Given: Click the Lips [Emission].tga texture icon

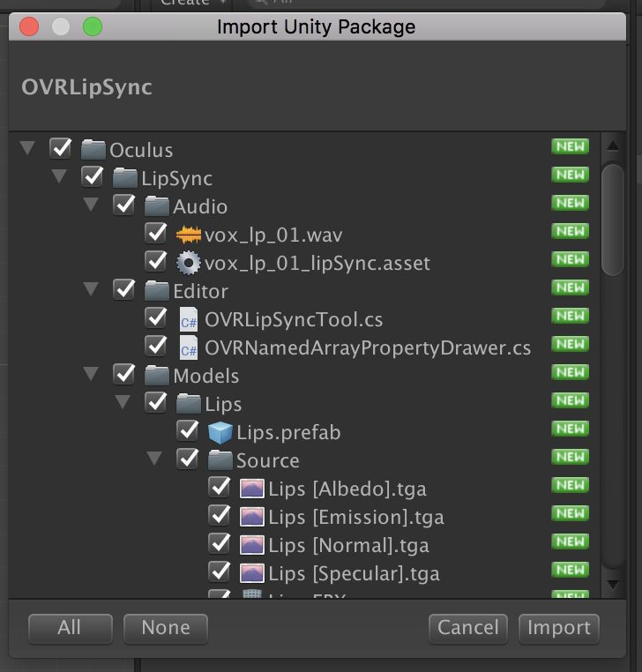Looking at the screenshot, I should coord(251,517).
